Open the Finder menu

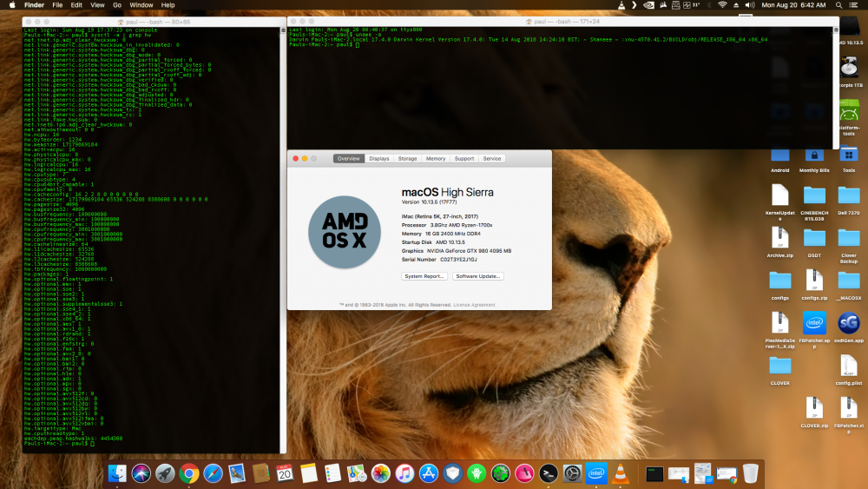[35, 5]
